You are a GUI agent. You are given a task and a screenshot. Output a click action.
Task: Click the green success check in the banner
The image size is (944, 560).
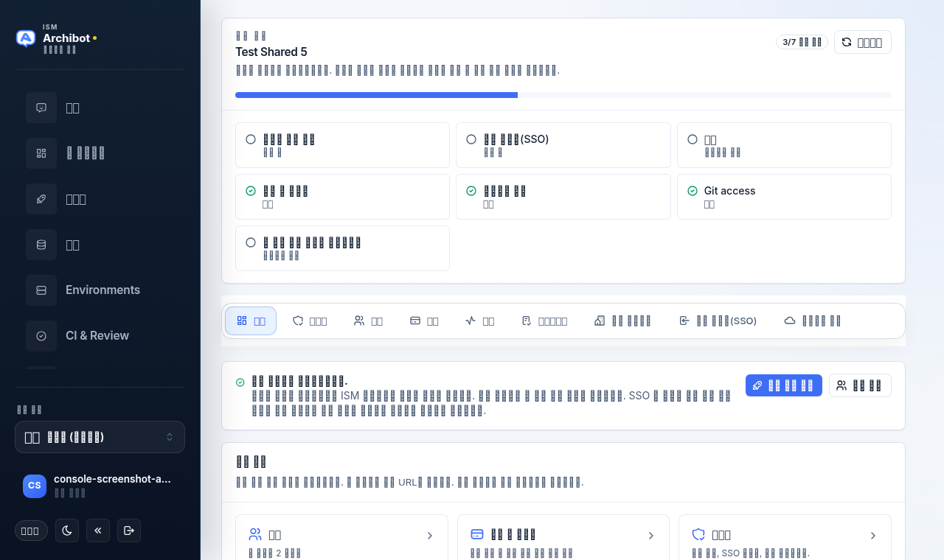[240, 382]
